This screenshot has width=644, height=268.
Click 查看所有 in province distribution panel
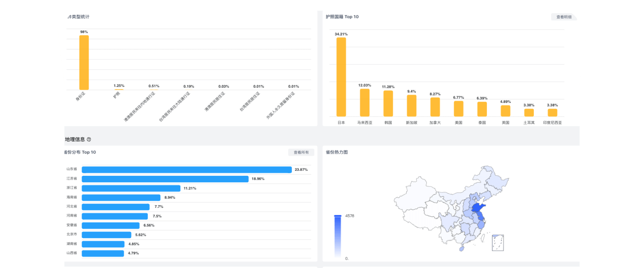click(301, 152)
